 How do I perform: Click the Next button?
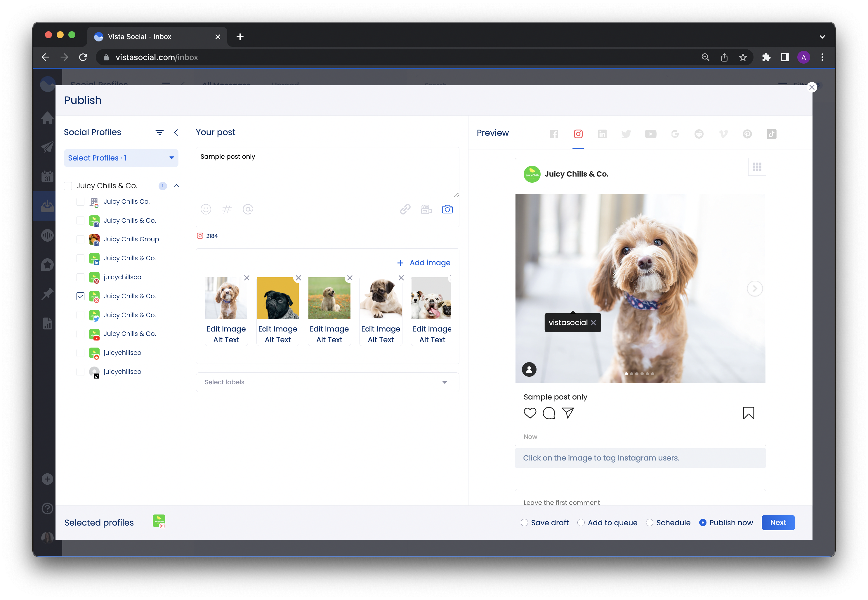click(x=778, y=523)
